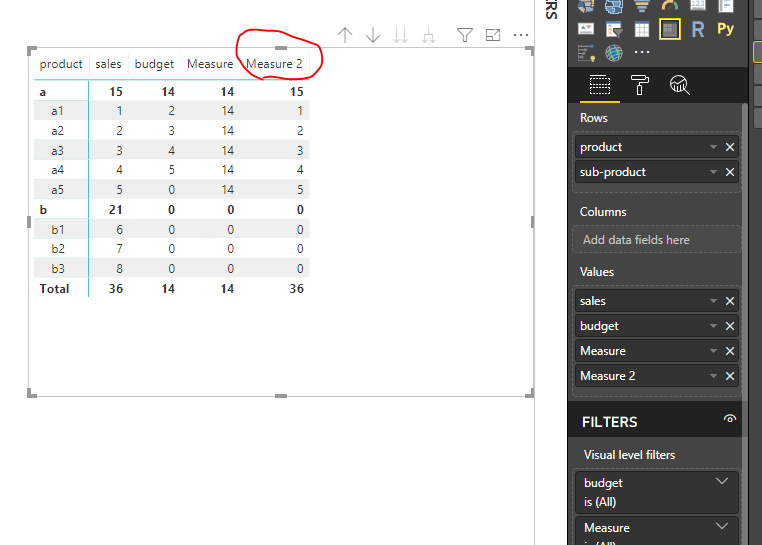The width and height of the screenshot is (762, 545).
Task: Sort by the Measure column header
Action: pos(210,64)
